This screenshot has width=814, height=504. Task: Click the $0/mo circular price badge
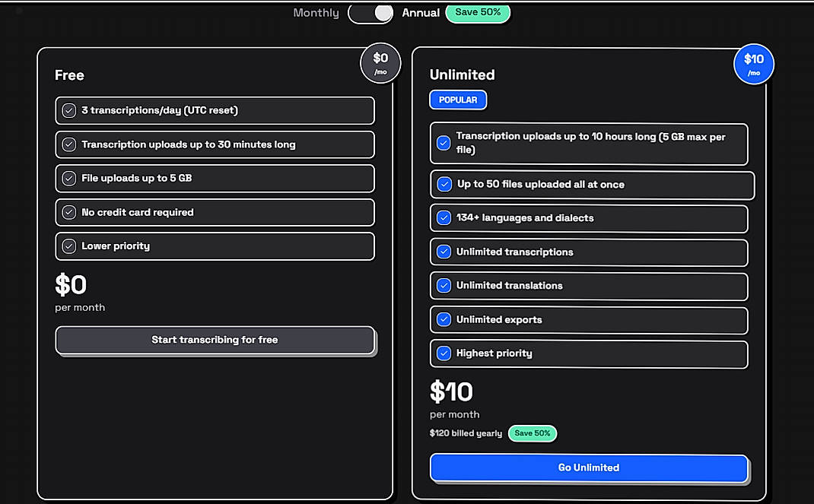(380, 63)
